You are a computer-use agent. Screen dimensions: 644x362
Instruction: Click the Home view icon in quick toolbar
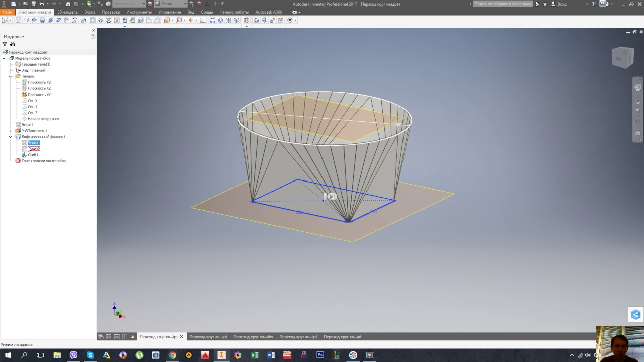[x=68, y=4]
